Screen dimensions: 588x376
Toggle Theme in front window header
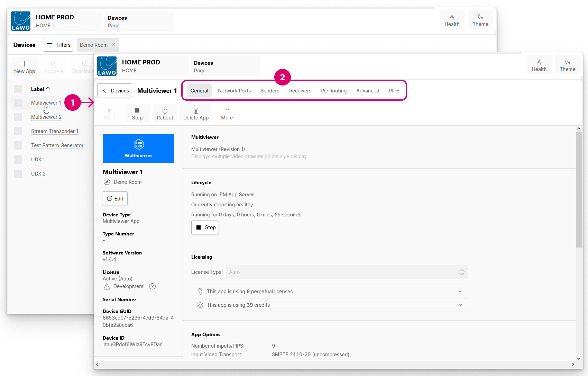click(x=567, y=65)
